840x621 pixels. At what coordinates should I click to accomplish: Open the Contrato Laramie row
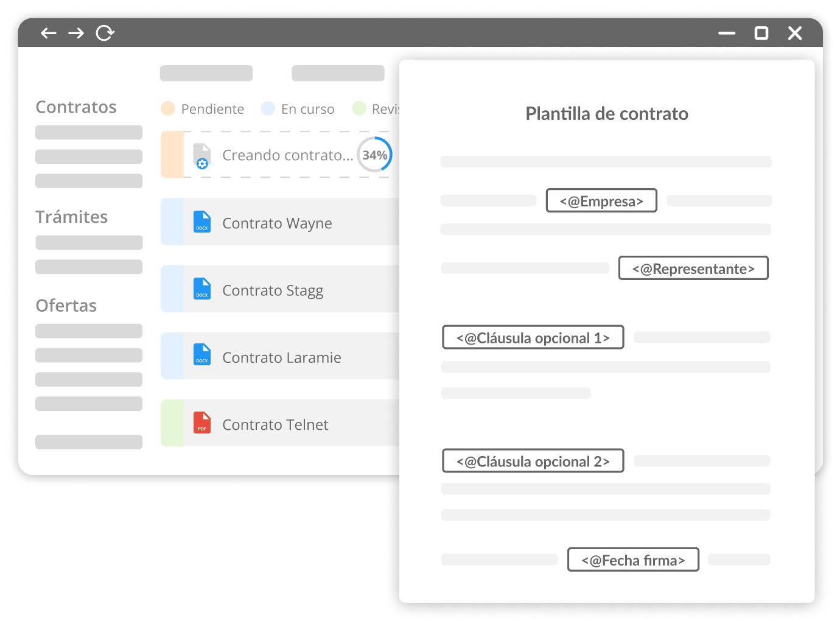pos(280,356)
